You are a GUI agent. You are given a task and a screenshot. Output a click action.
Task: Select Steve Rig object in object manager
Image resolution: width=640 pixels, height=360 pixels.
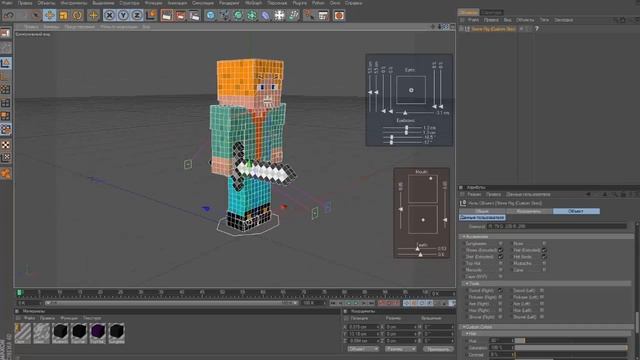click(x=493, y=29)
